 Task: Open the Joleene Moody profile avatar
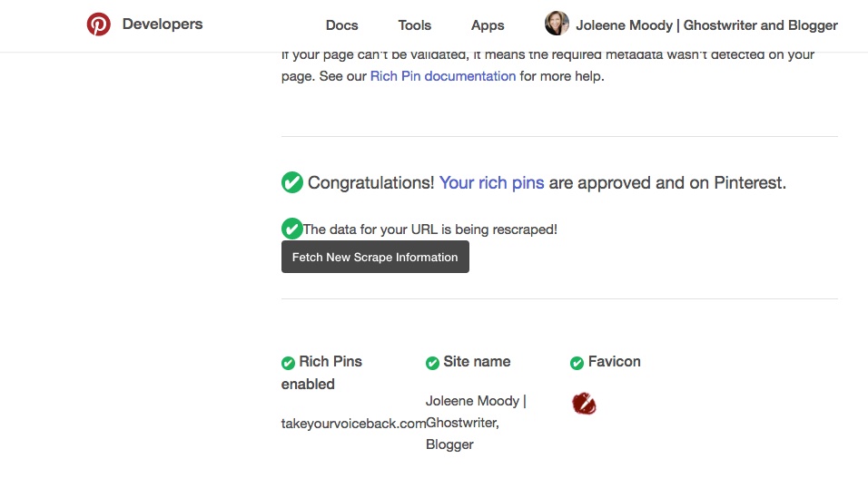tap(557, 24)
